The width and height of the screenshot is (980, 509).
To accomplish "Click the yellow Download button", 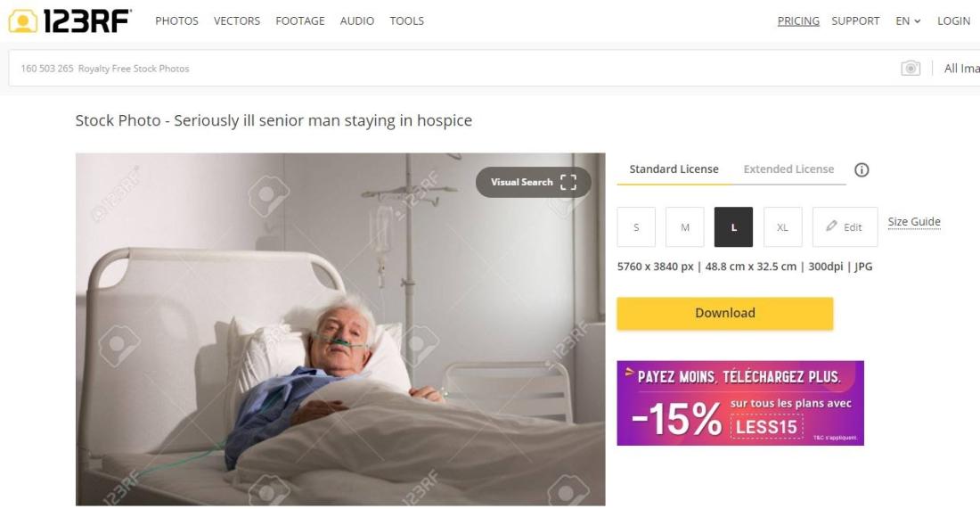I will coord(725,313).
